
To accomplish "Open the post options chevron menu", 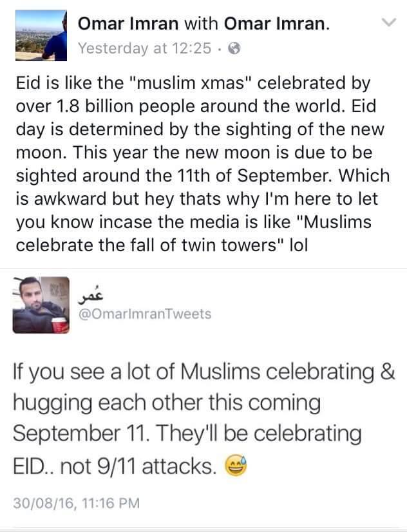I will coord(388,24).
